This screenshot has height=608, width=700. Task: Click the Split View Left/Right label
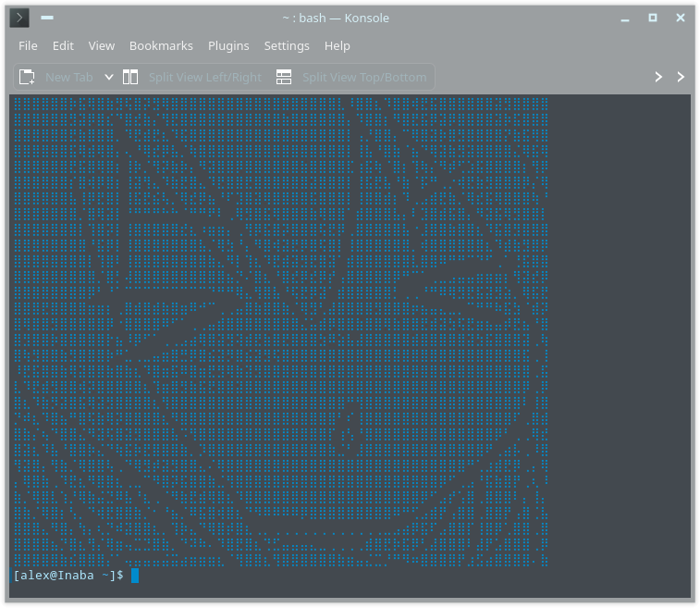click(205, 78)
